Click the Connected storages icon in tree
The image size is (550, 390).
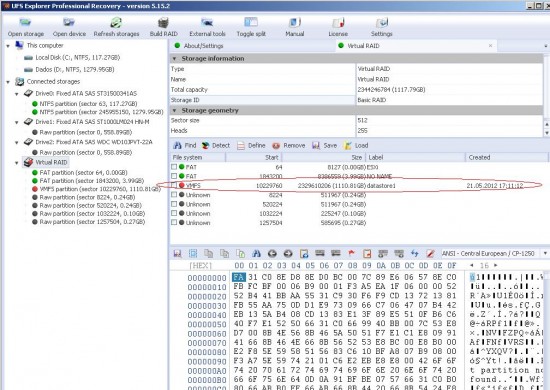[x=19, y=82]
